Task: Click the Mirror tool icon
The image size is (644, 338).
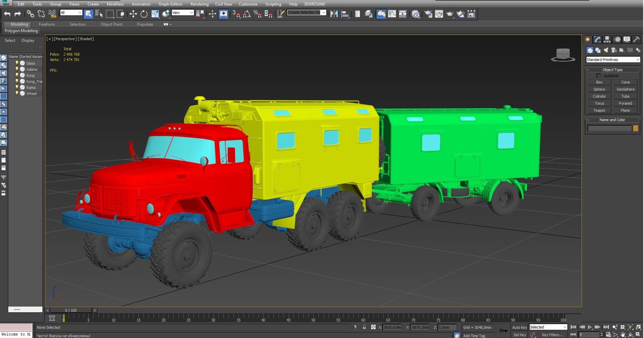Action: [334, 14]
